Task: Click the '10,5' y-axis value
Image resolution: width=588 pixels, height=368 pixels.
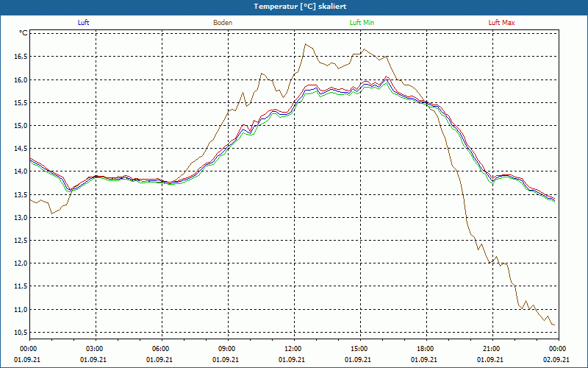Action: click(21, 333)
